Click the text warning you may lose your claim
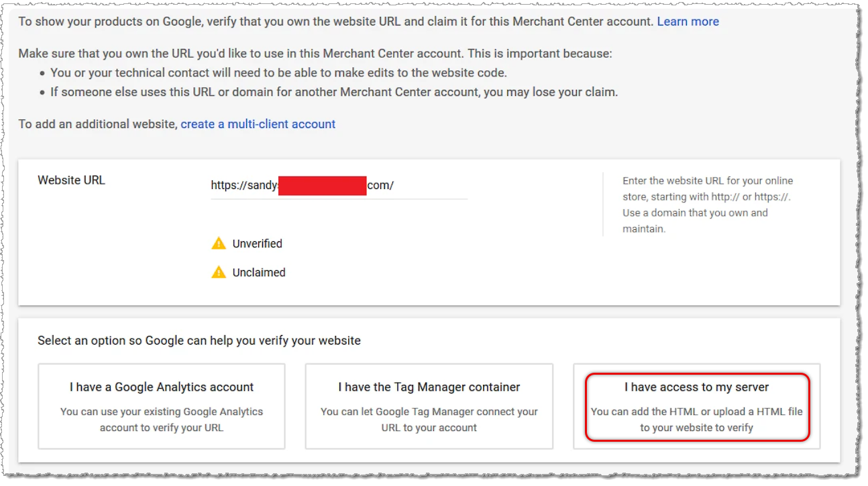This screenshot has width=868, height=486. coord(334,92)
